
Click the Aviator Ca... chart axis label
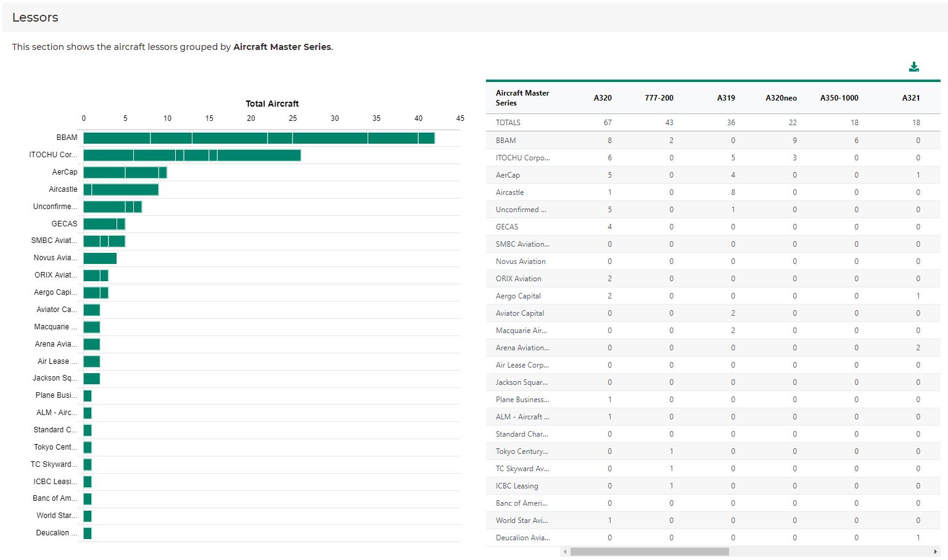pos(57,310)
